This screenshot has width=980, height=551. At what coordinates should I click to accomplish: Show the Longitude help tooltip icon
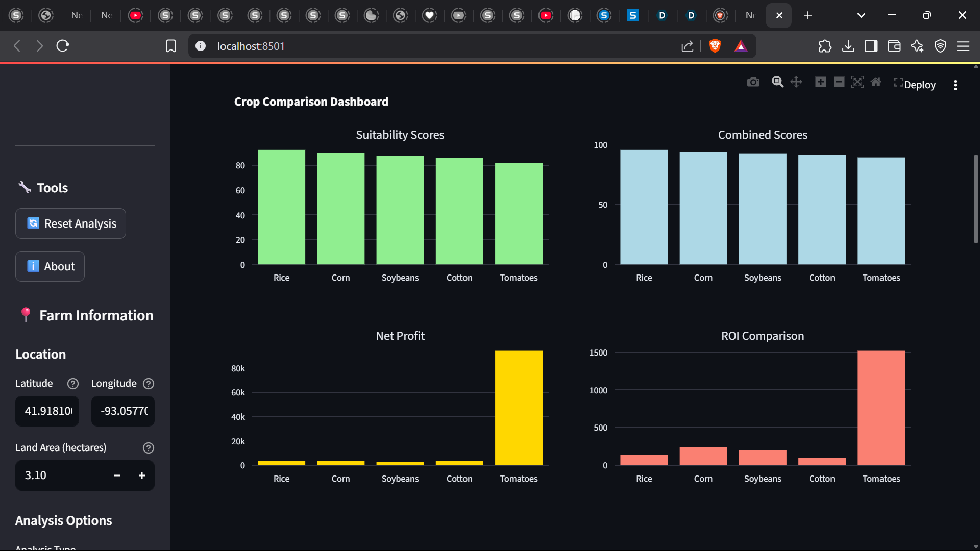tap(149, 384)
